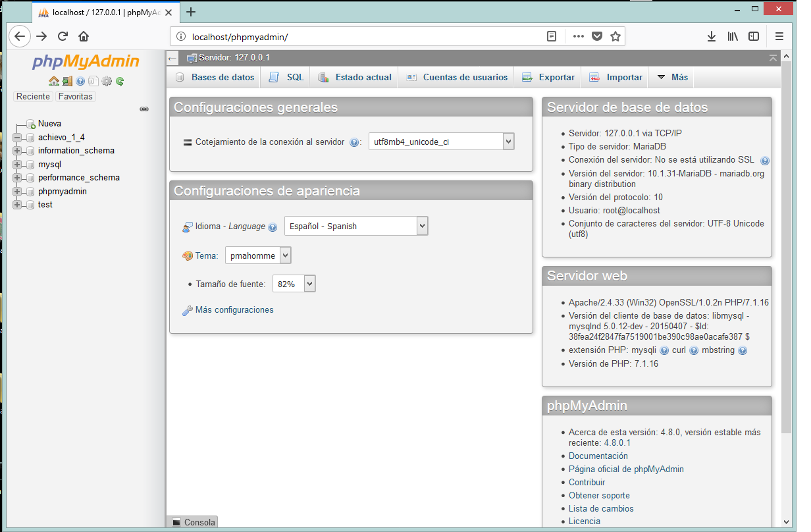Bookmark this page with the star icon
Screen dimensions: 811x532
tap(615, 37)
